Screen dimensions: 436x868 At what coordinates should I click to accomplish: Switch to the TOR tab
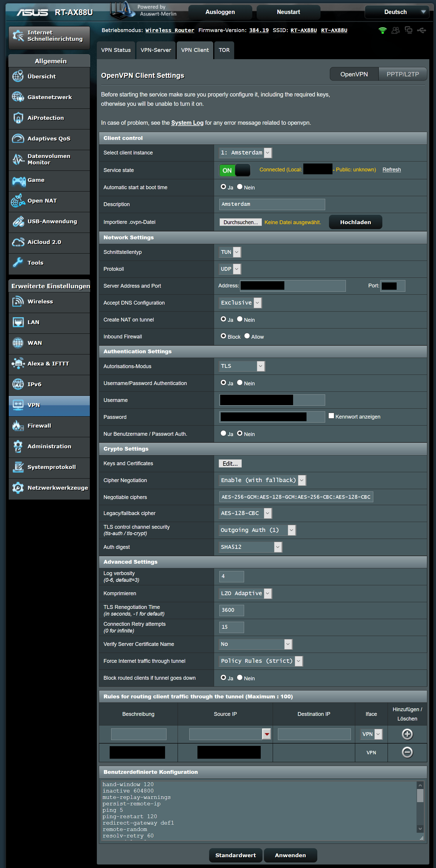224,50
